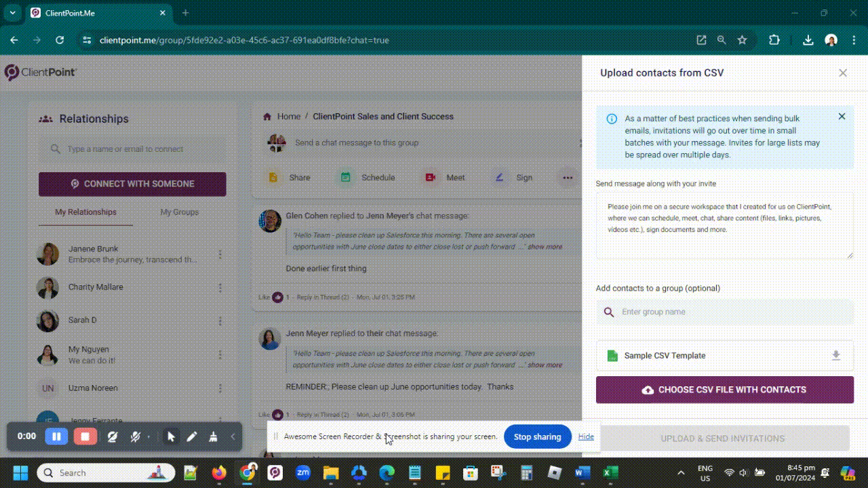This screenshot has height=488, width=868.
Task: Select the cursor pointer tool in recorder
Action: [171, 437]
